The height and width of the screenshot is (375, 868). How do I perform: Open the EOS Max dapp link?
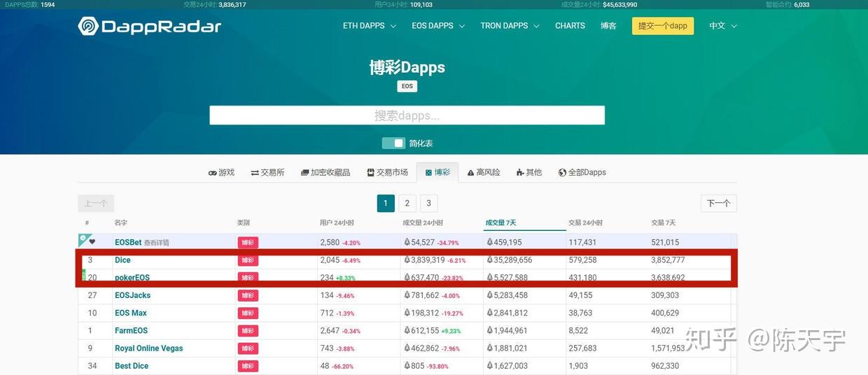coord(131,313)
